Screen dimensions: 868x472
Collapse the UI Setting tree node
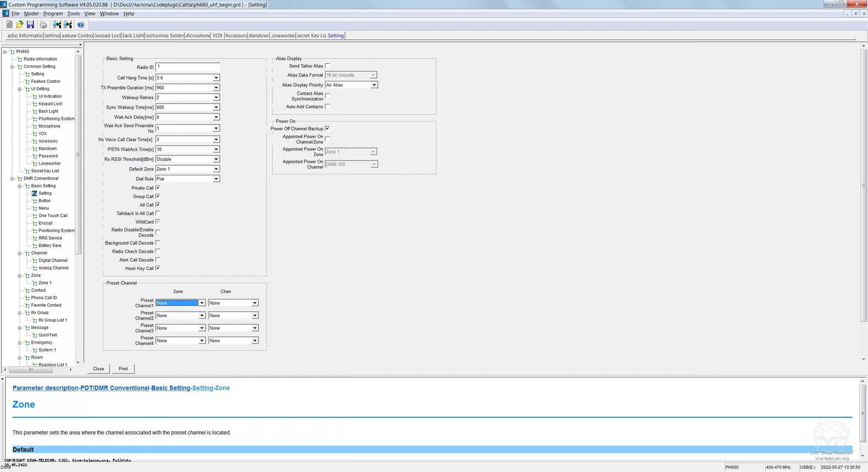coord(20,89)
